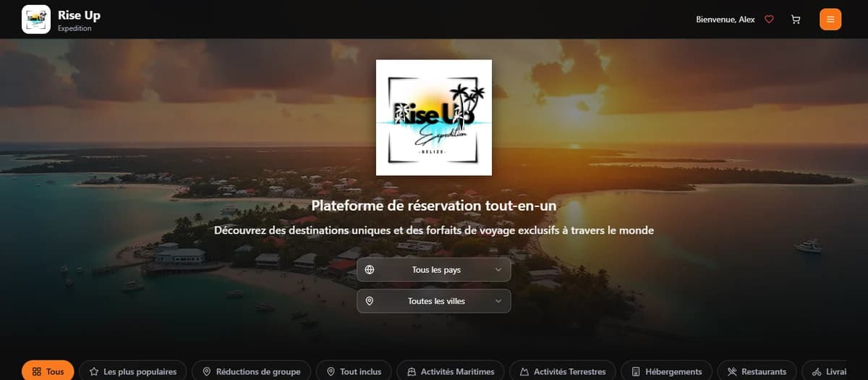Screen dimensions: 868x380
Task: Select Activités Maritimes filter
Action: (451, 371)
